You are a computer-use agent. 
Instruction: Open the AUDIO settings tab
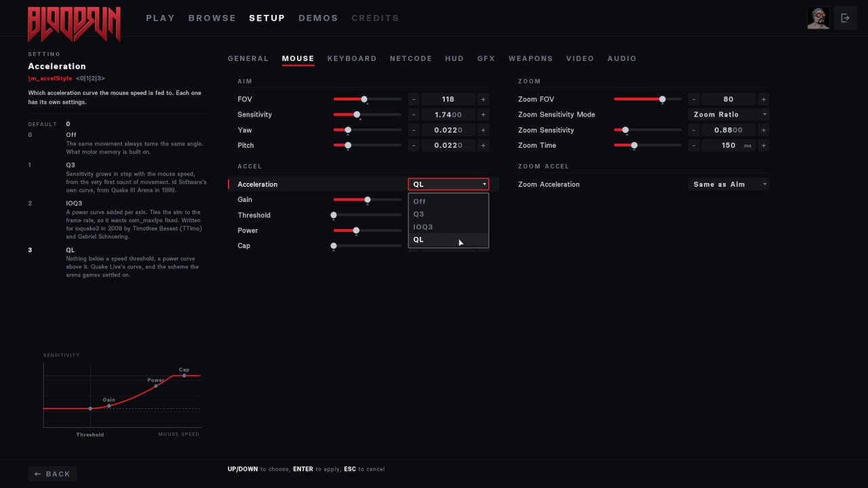(x=623, y=59)
